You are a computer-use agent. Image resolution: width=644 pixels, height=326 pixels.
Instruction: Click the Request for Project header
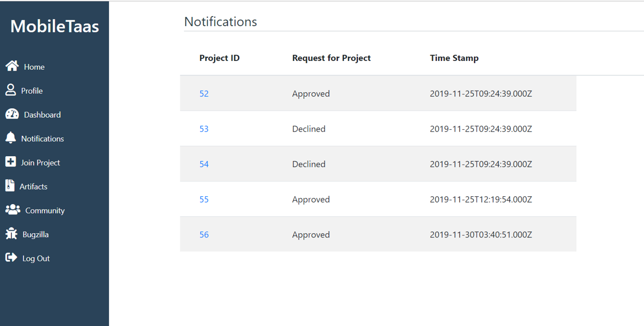[x=331, y=58]
